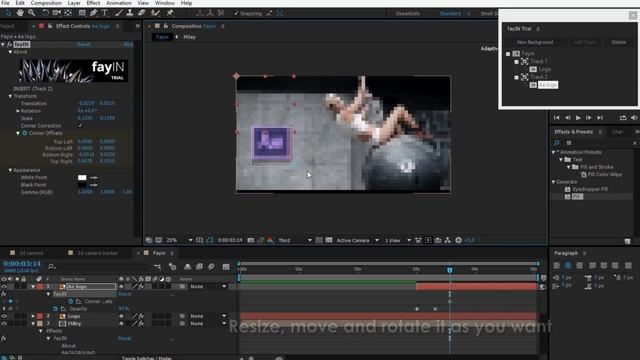The height and width of the screenshot is (360, 640).
Task: Click First Frame button in Preview panel
Action: [x=556, y=118]
